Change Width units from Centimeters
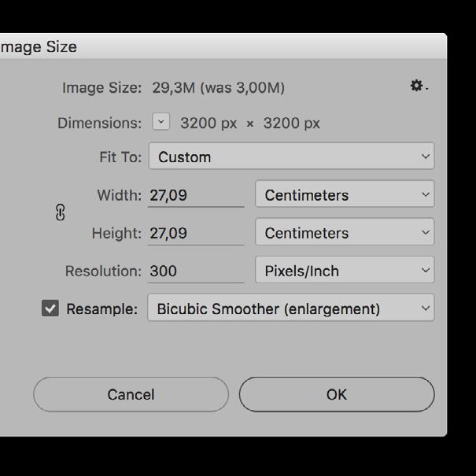Screen dimensions: 476x476 point(345,194)
